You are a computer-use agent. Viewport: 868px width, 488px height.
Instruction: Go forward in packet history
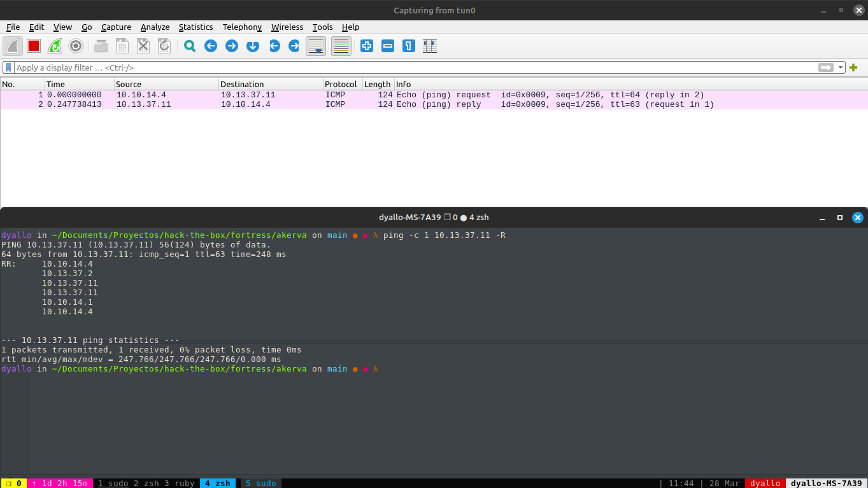(x=232, y=46)
